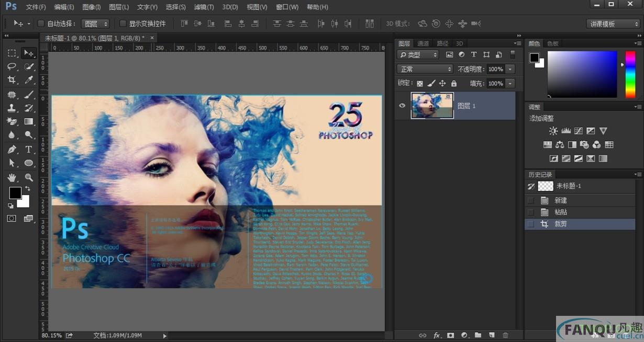644x342 pixels.
Task: Select the Path Selection tool
Action: [x=12, y=163]
